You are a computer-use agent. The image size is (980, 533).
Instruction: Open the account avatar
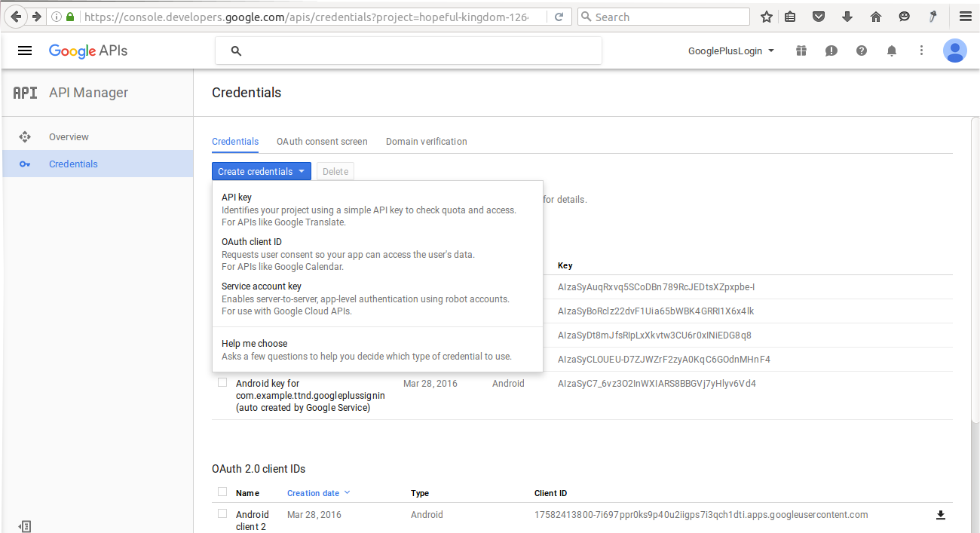tap(955, 51)
